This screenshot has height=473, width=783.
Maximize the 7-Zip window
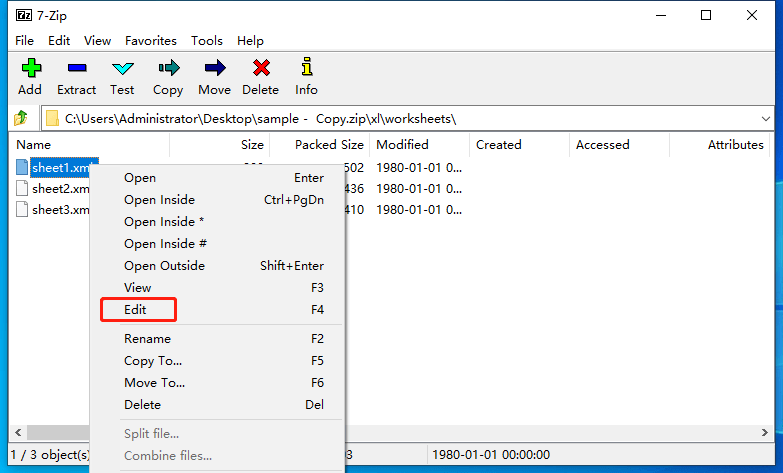tap(706, 15)
